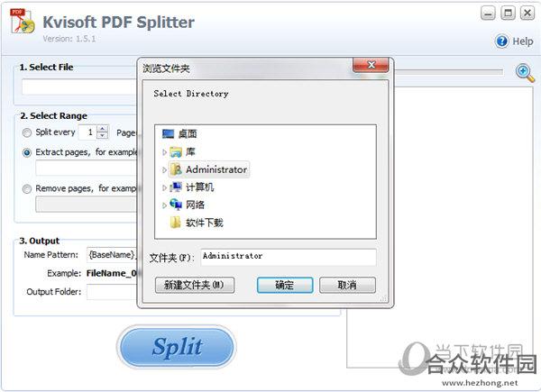The height and width of the screenshot is (392, 541).
Task: Select the Extract pages radio button
Action: (27, 152)
